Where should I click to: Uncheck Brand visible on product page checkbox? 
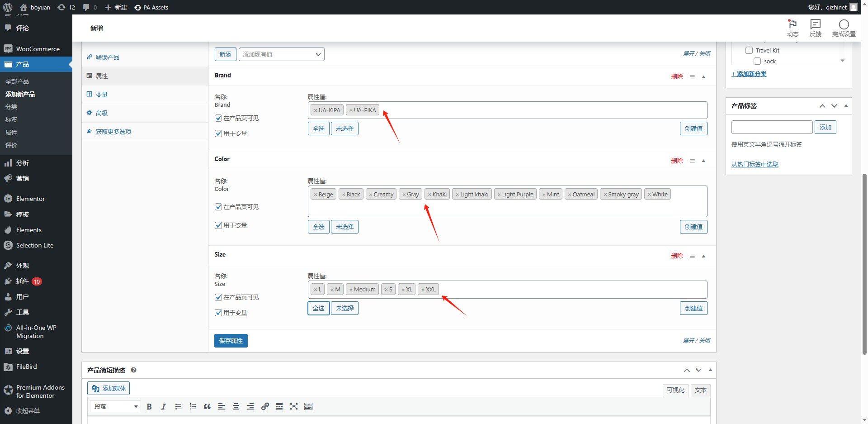[x=218, y=118]
